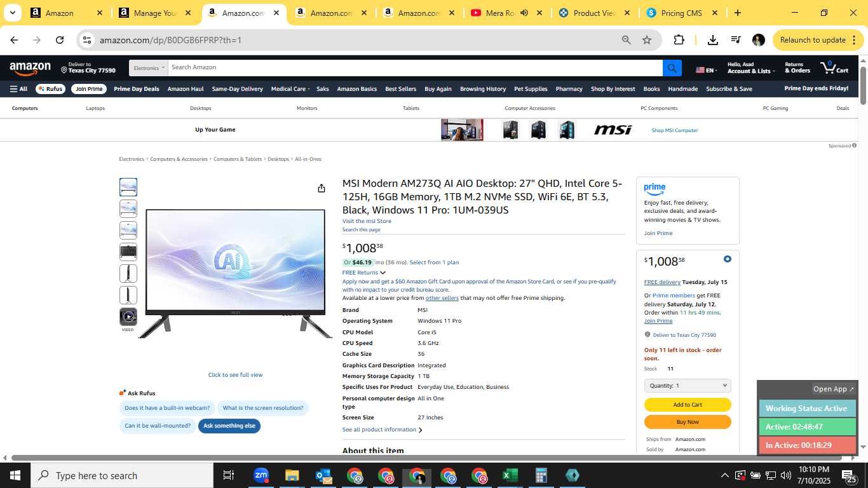
Task: Click Ask something else button
Action: (x=229, y=426)
